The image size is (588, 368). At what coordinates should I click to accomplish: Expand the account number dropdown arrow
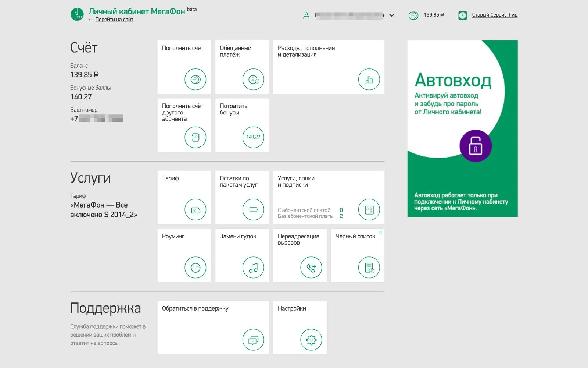click(392, 15)
